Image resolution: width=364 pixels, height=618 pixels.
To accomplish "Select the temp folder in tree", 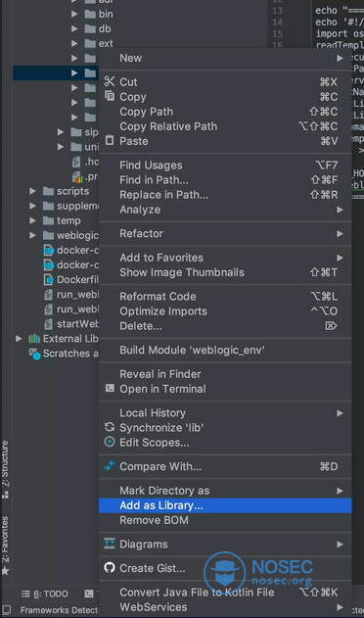I will coord(68,220).
